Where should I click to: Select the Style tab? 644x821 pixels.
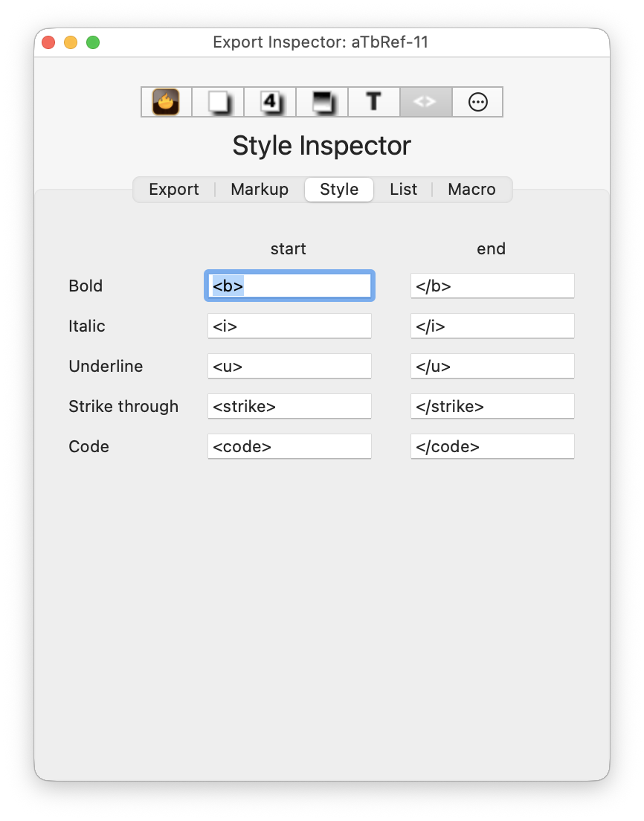point(338,190)
